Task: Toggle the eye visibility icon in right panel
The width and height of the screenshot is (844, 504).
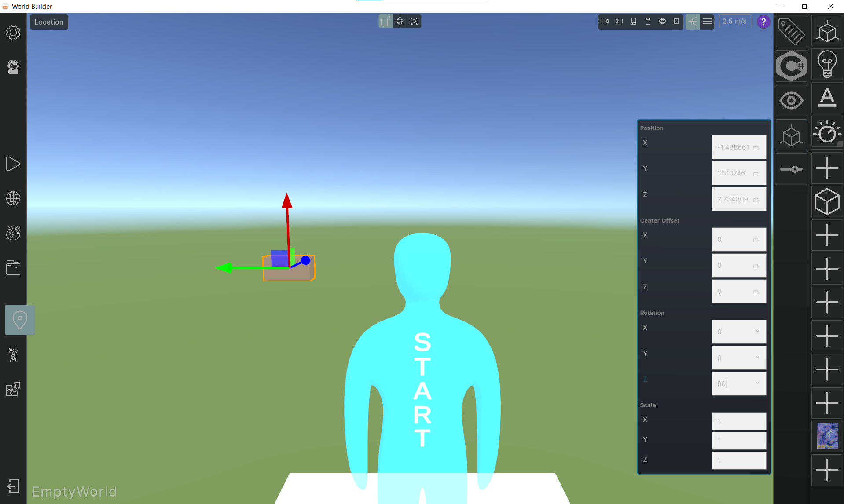Action: tap(791, 100)
